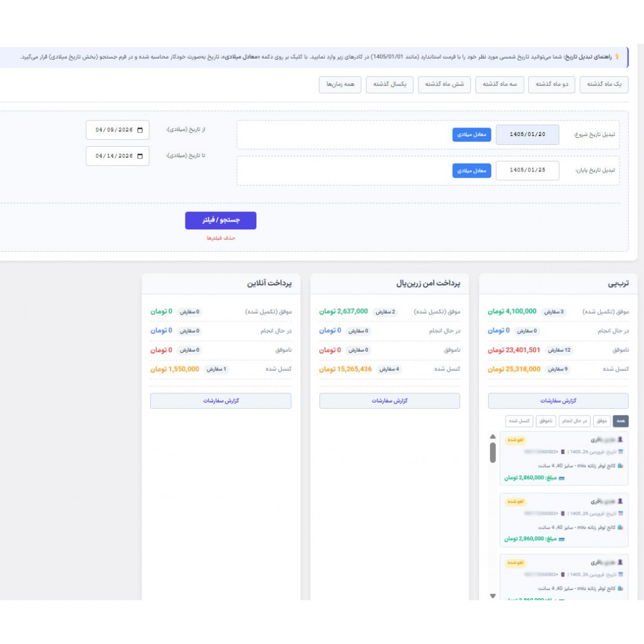Choose the 'شش ماه گذشته' quick range
The width and height of the screenshot is (644, 644).
click(444, 84)
